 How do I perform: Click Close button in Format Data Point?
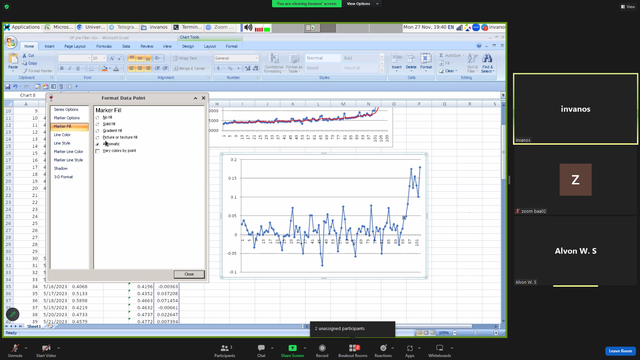coord(189,274)
